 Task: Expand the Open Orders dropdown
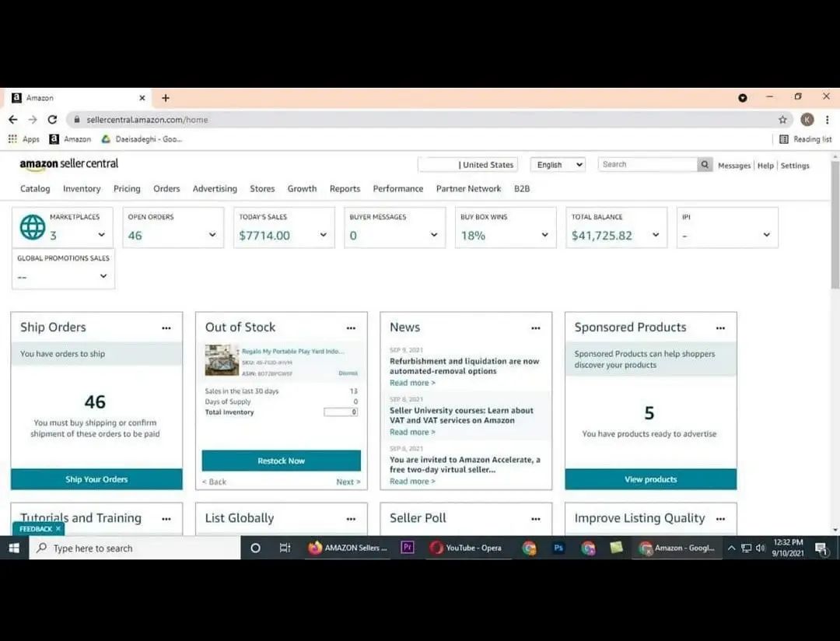tap(212, 235)
